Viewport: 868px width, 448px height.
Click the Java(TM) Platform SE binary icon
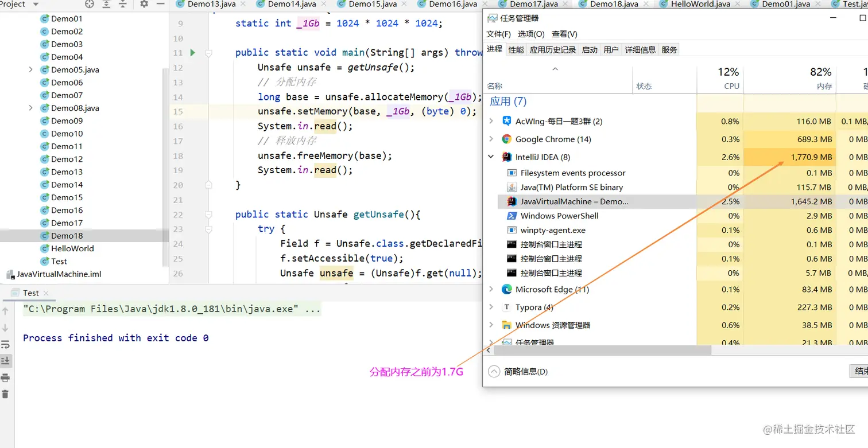(x=511, y=187)
